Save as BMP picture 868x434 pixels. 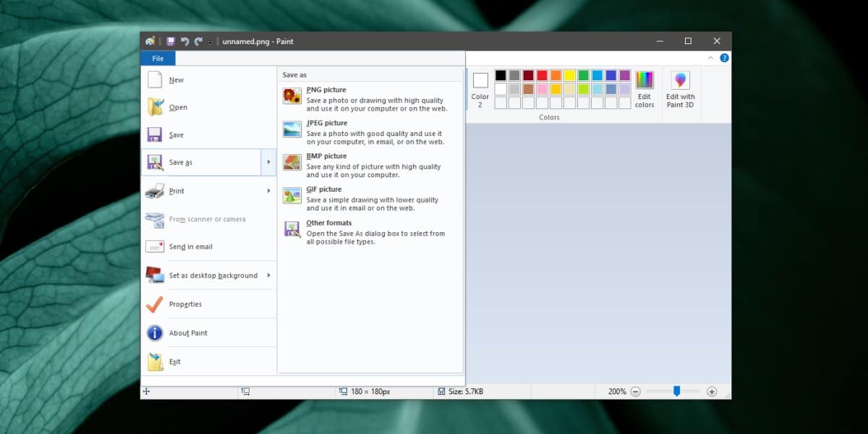370,165
